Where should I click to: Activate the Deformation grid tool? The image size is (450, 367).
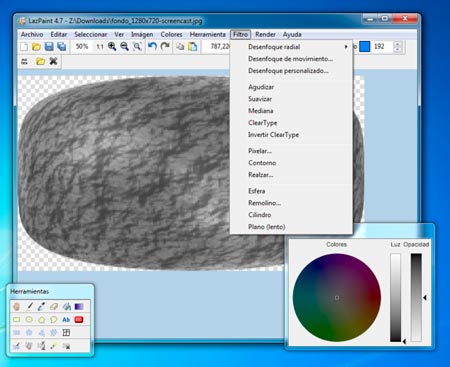(66, 332)
